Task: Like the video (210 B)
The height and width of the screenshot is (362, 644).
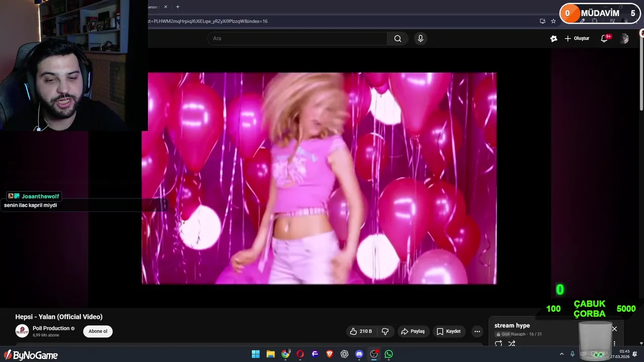Action: pos(361,331)
